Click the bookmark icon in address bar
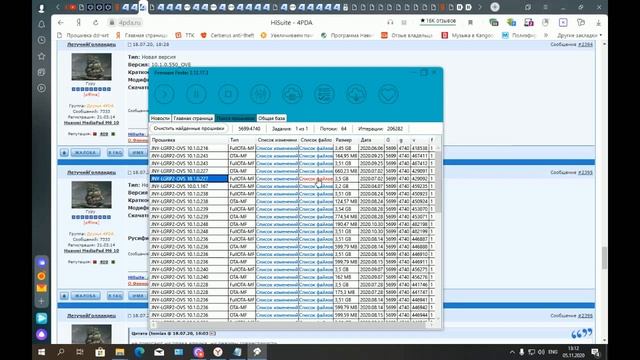Viewport: 640px width, 360px height. point(470,23)
